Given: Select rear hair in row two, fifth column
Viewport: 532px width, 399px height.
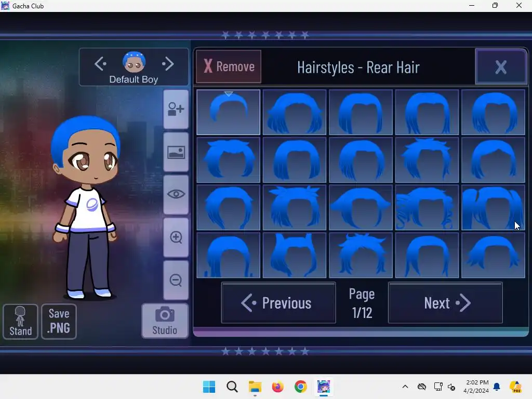Looking at the screenshot, I should (493, 160).
